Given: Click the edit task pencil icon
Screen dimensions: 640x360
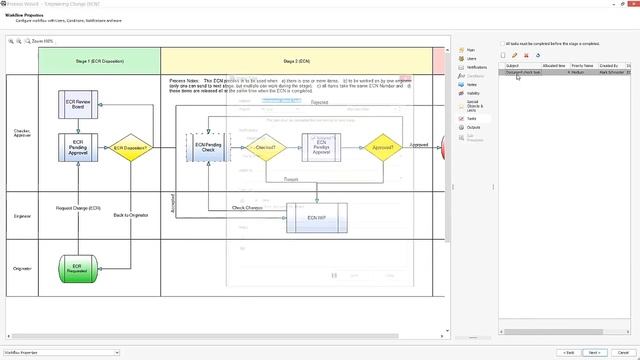Looking at the screenshot, I should [x=515, y=55].
